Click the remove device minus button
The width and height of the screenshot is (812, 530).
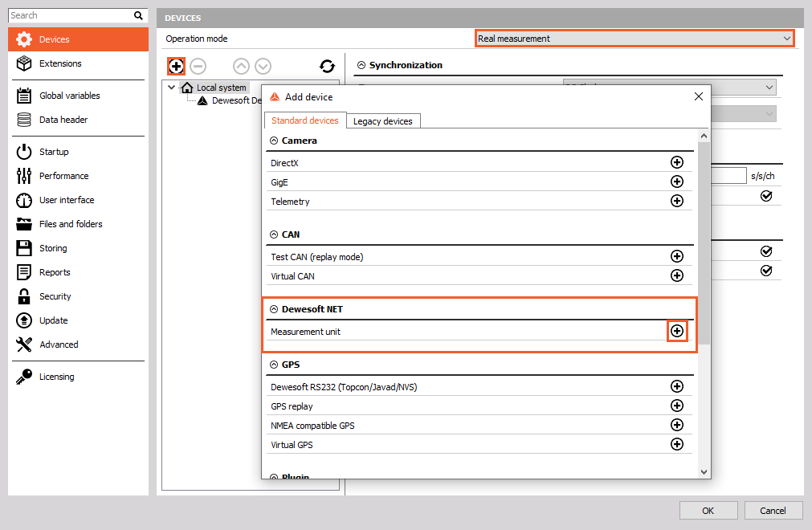[198, 66]
